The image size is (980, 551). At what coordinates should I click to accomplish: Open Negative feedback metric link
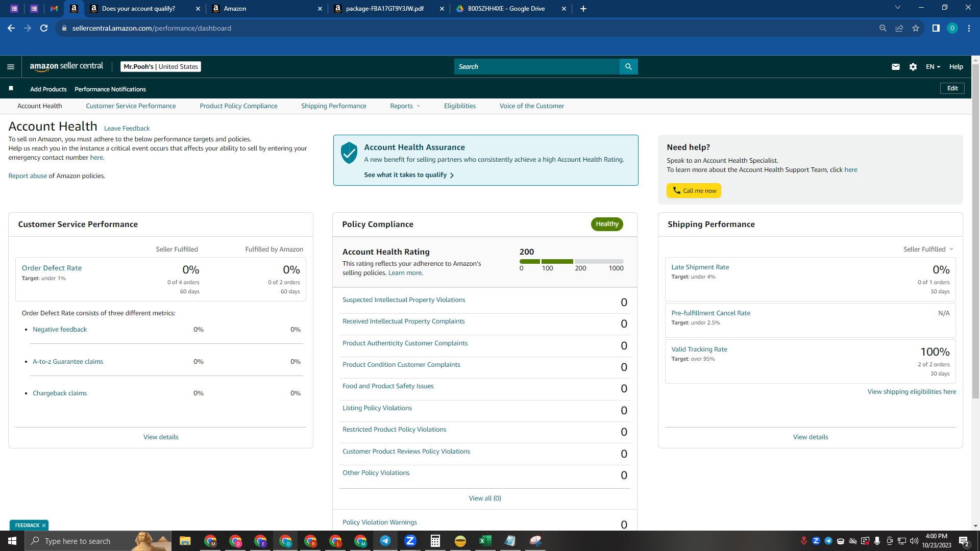(60, 330)
